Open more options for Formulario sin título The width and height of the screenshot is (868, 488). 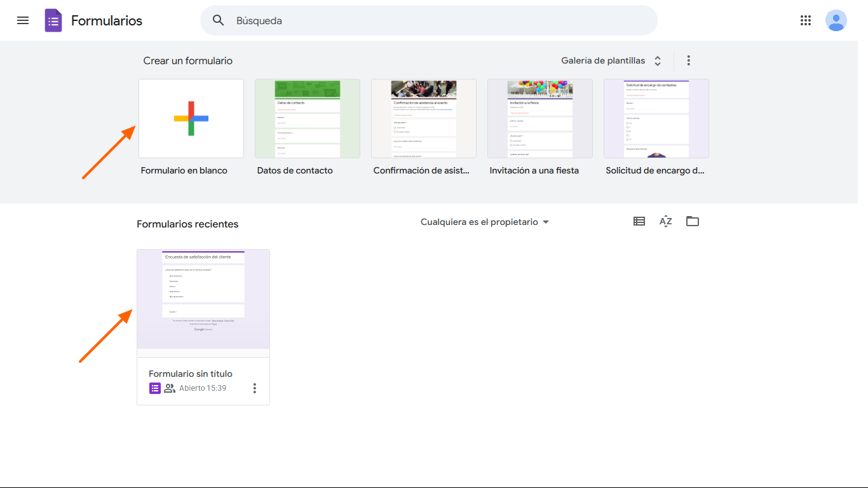point(255,388)
